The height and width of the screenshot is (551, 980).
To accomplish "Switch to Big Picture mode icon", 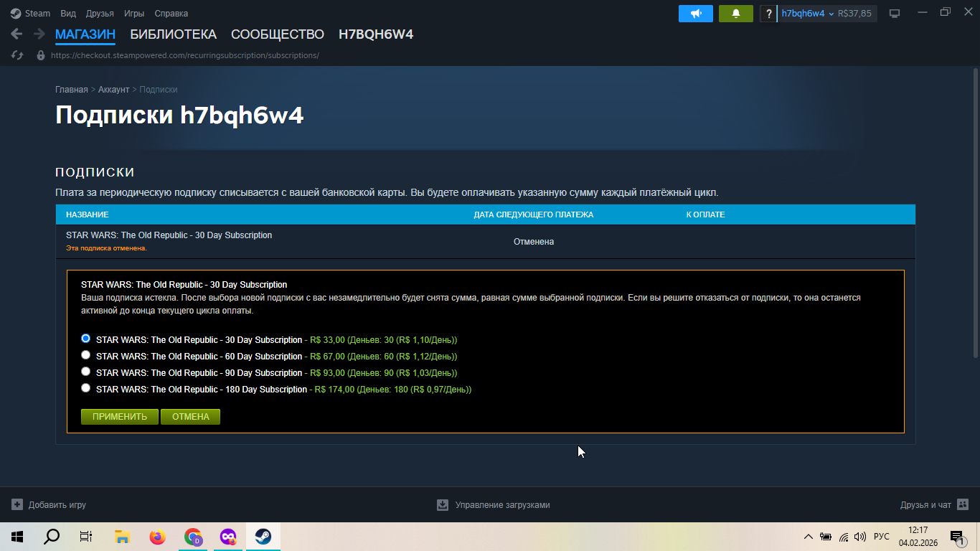I will (x=895, y=13).
